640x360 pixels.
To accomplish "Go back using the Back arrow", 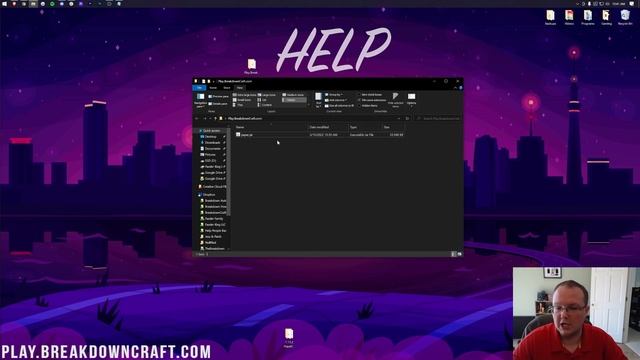I will click(197, 118).
